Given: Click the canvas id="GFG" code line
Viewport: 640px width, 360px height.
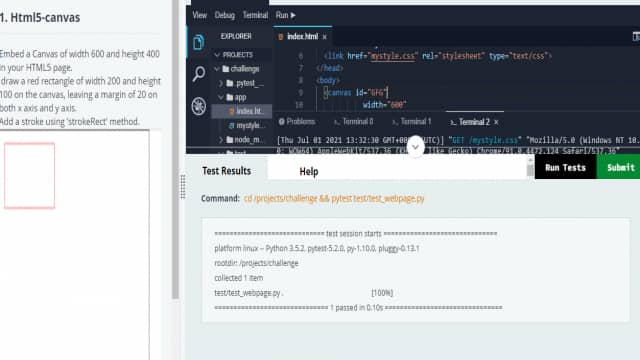Looking at the screenshot, I should tap(355, 93).
